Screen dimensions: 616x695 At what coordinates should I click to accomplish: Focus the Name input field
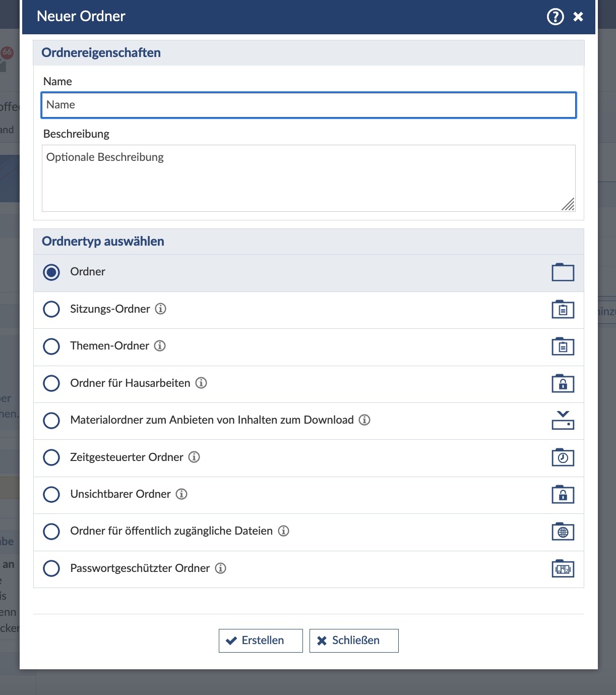click(309, 105)
